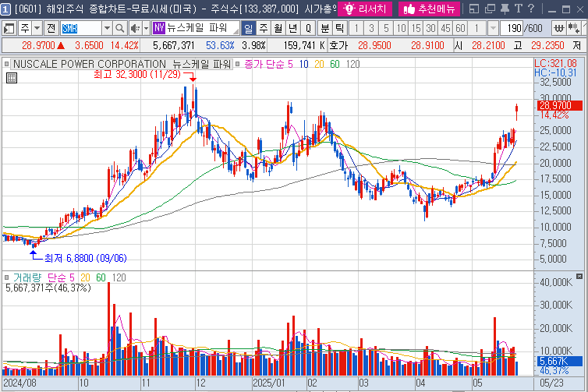Click the 최저 6.8800 (09/06) low label
This screenshot has height=392, width=588.
[86, 258]
